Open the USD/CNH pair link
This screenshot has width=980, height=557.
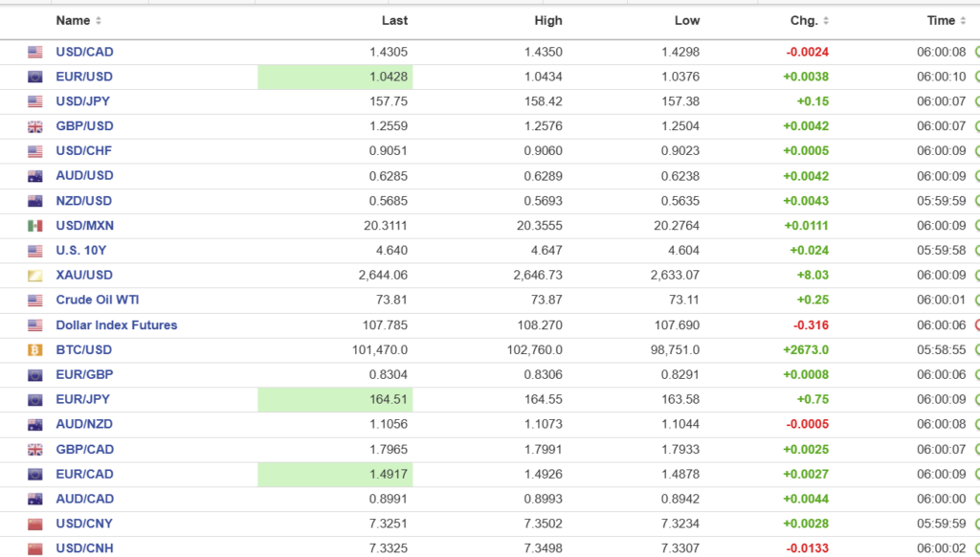85,549
